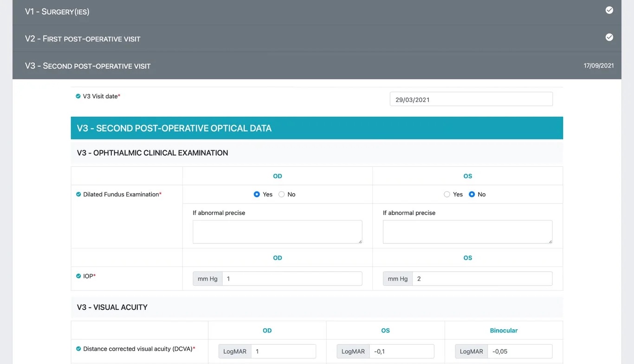This screenshot has width=634, height=364.
Task: Select Yes for OD Dilated Fundus Examination
Action: [257, 194]
